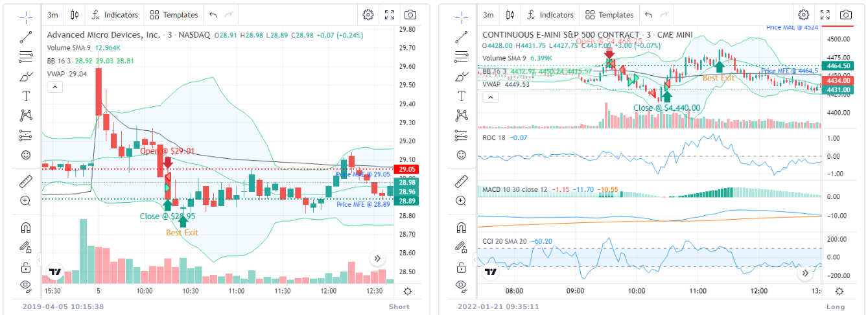Toggle magnet mode in AMD chart
This screenshot has height=315, width=868.
tap(26, 227)
